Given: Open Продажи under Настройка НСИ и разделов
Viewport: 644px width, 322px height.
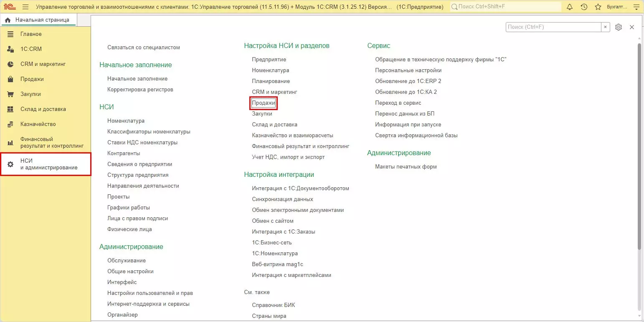Looking at the screenshot, I should click(264, 103).
